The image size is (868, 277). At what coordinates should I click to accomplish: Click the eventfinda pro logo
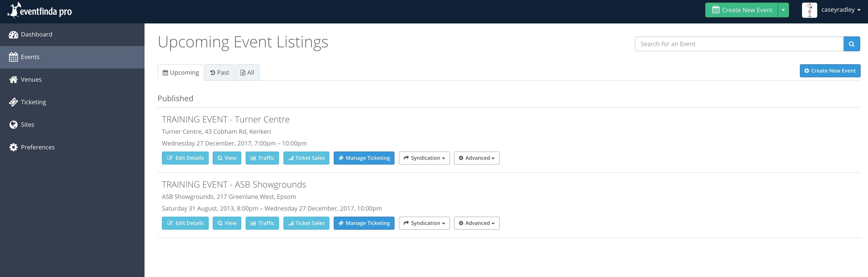pyautogui.click(x=40, y=10)
